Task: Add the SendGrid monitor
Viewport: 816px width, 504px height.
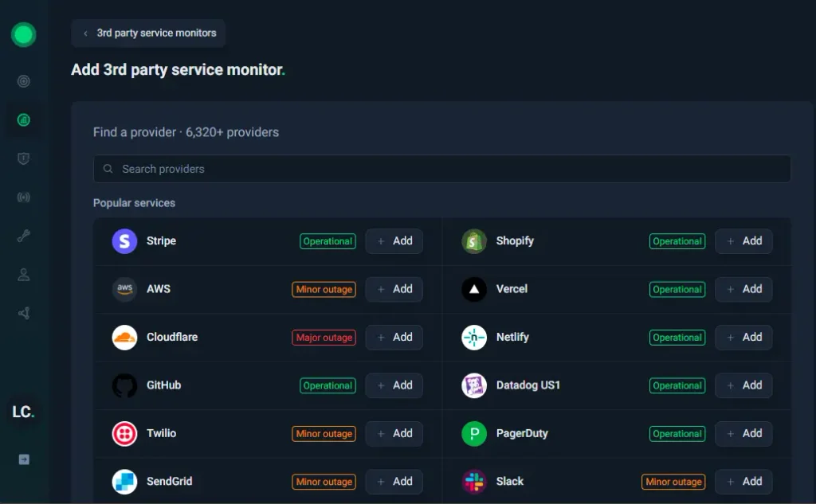Action: (394, 482)
